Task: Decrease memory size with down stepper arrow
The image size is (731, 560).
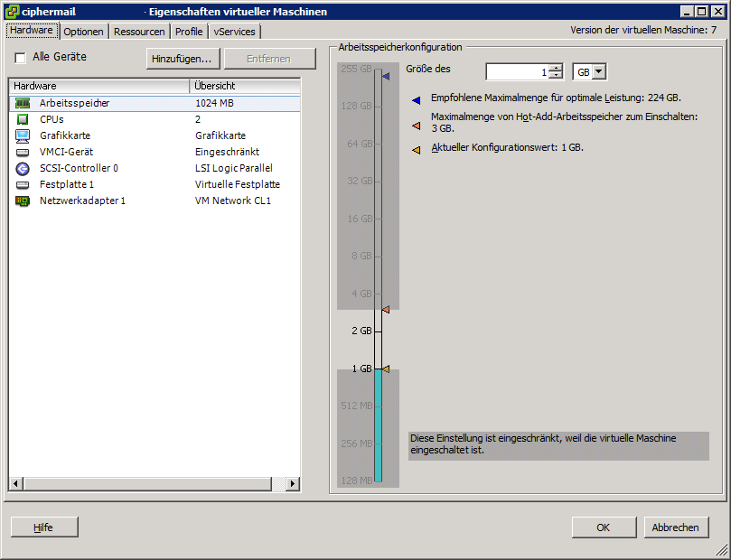Action: tap(555, 76)
